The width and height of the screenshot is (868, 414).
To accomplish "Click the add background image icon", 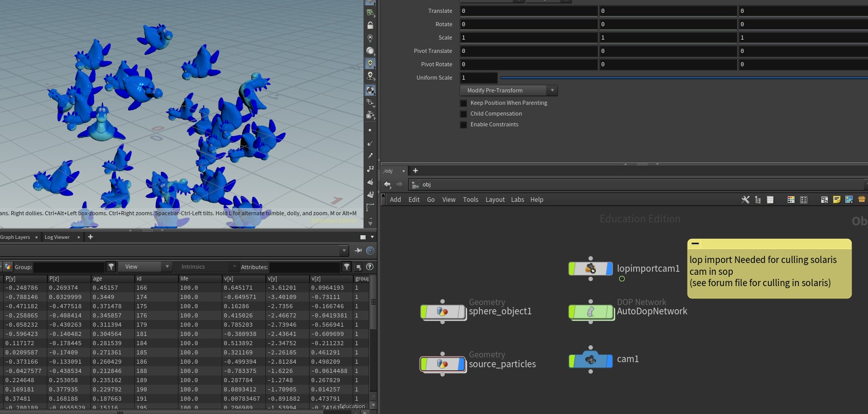I will [x=849, y=200].
